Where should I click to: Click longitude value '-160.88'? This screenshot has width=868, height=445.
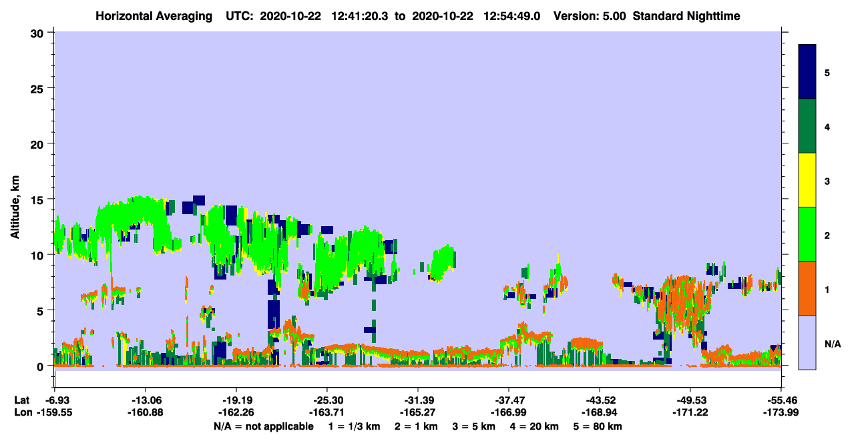pos(145,413)
